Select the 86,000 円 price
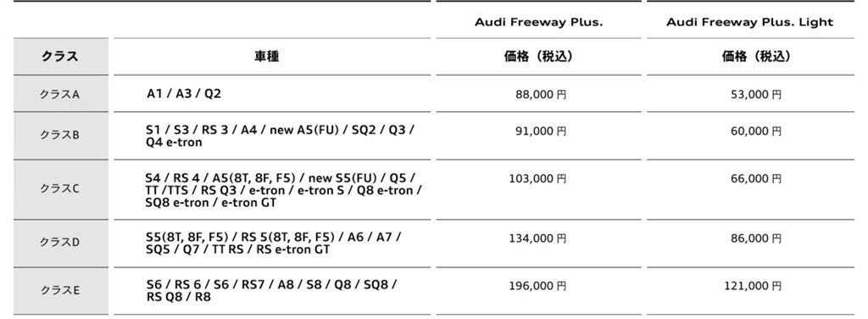 (756, 238)
